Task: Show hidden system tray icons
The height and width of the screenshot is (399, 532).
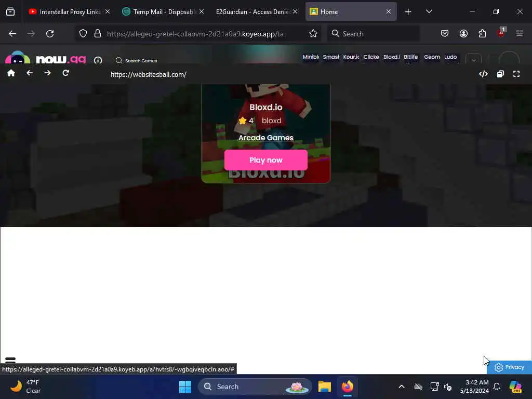Action: 402,387
